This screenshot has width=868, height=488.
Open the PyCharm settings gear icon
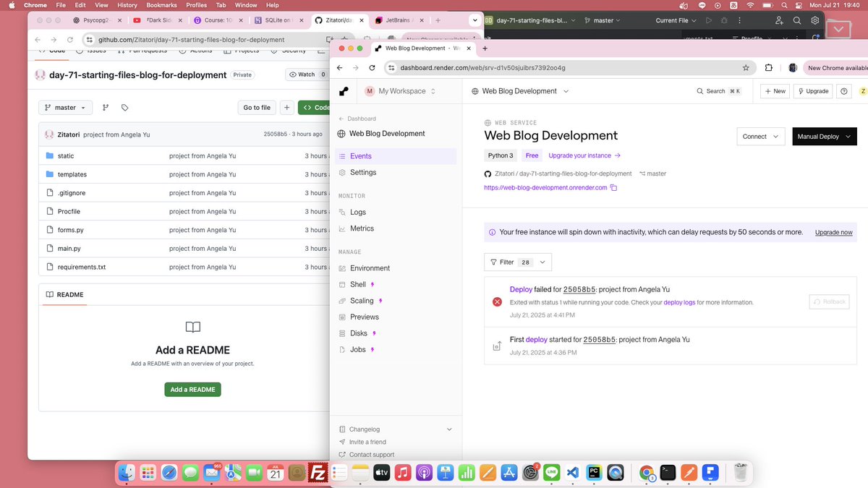[x=815, y=21]
